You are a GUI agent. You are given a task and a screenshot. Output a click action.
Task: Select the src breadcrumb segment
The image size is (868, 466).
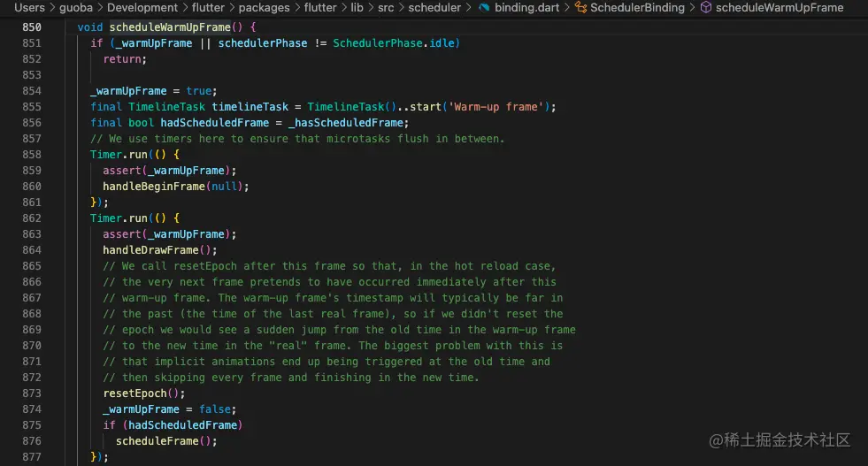point(386,8)
